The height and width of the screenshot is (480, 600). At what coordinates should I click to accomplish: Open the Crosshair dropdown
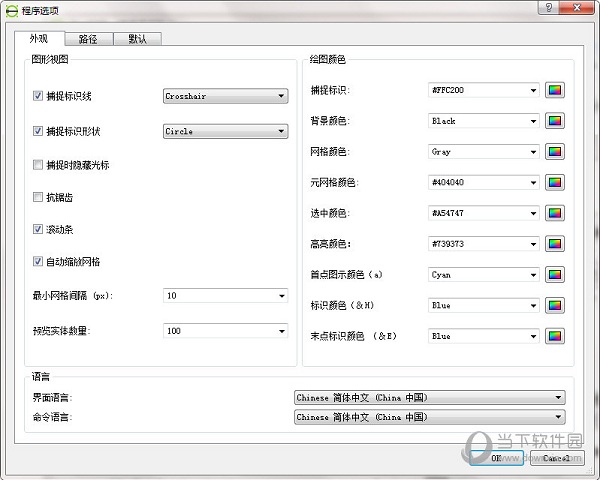225,96
